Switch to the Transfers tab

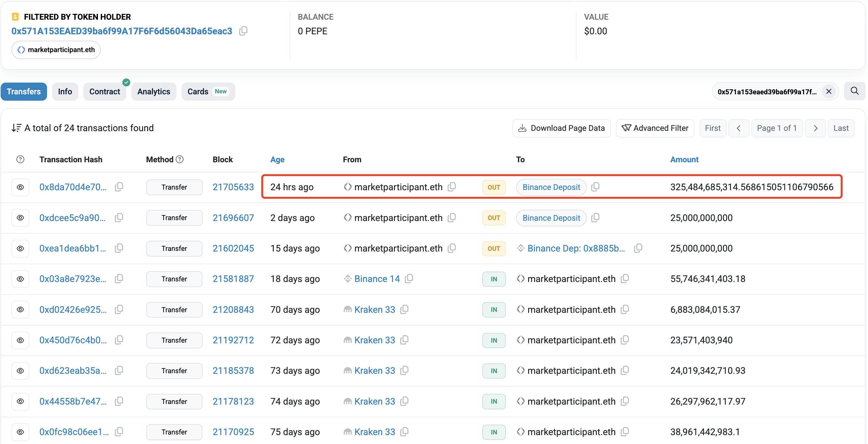tap(24, 91)
